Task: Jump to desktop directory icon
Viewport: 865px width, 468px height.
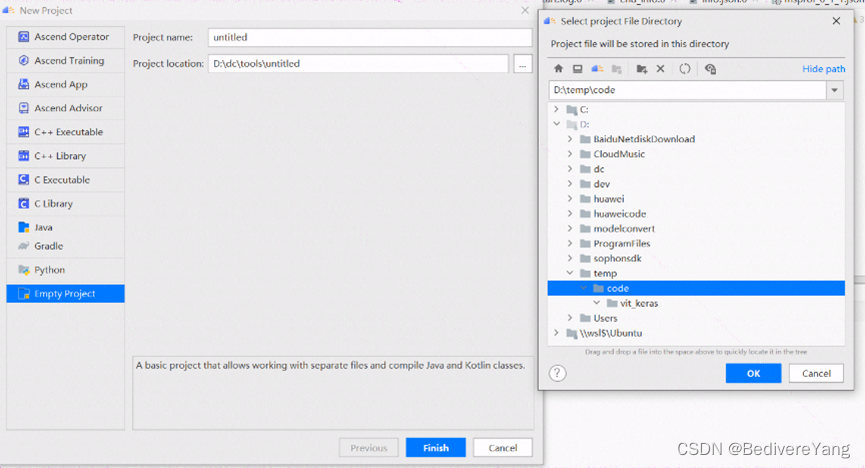Action: click(x=577, y=69)
